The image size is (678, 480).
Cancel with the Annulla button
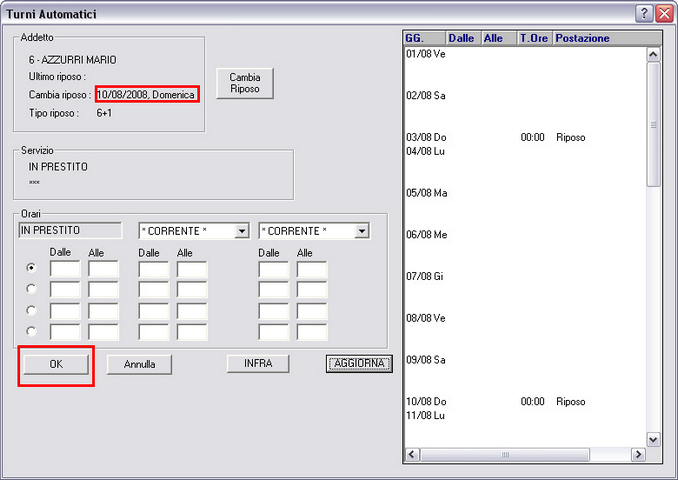tap(139, 364)
